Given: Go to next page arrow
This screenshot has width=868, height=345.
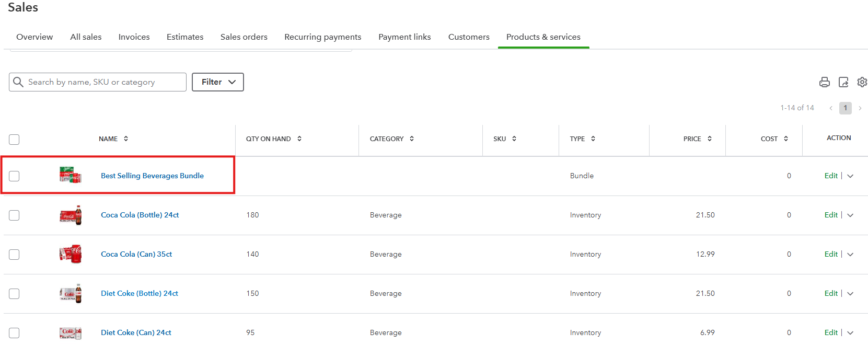Looking at the screenshot, I should coord(860,108).
